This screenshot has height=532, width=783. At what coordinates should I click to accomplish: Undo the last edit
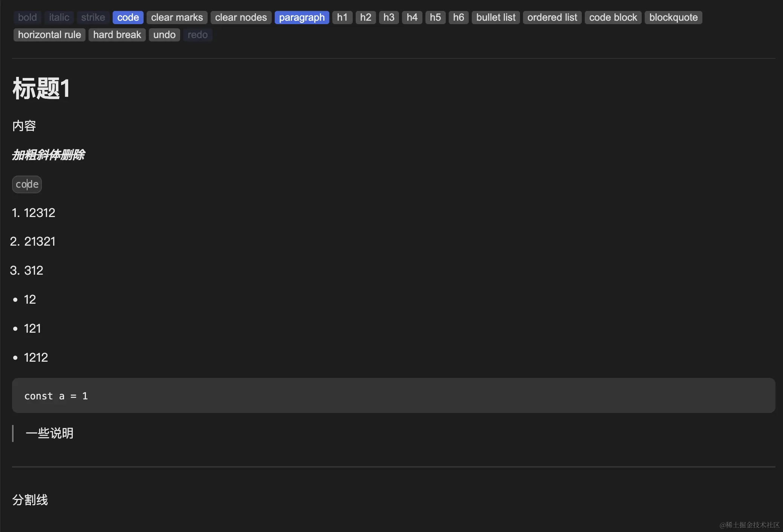(164, 35)
